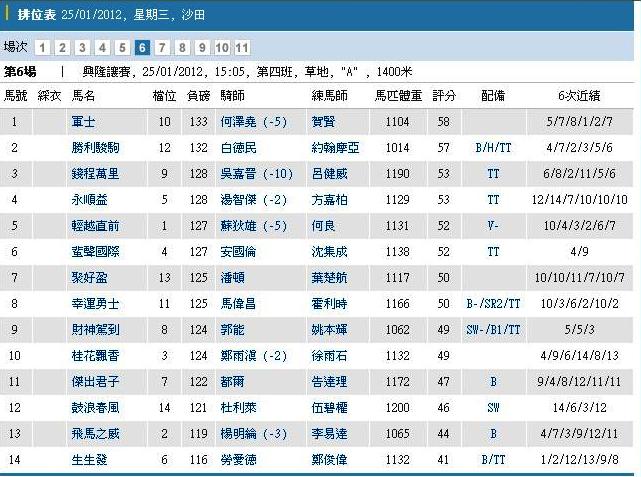
Task: Click trainer 方嘉柏 link
Action: point(329,199)
